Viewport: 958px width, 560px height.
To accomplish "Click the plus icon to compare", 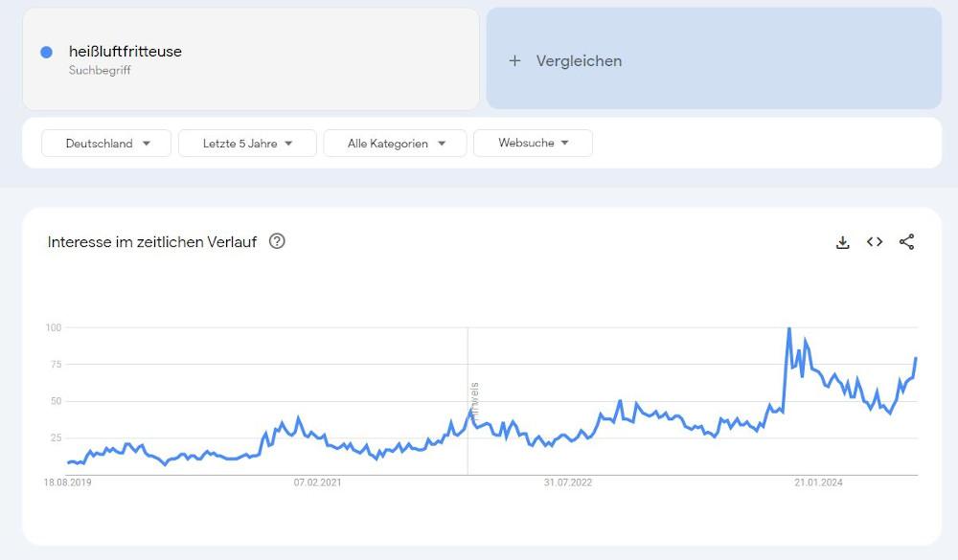I will 514,60.
